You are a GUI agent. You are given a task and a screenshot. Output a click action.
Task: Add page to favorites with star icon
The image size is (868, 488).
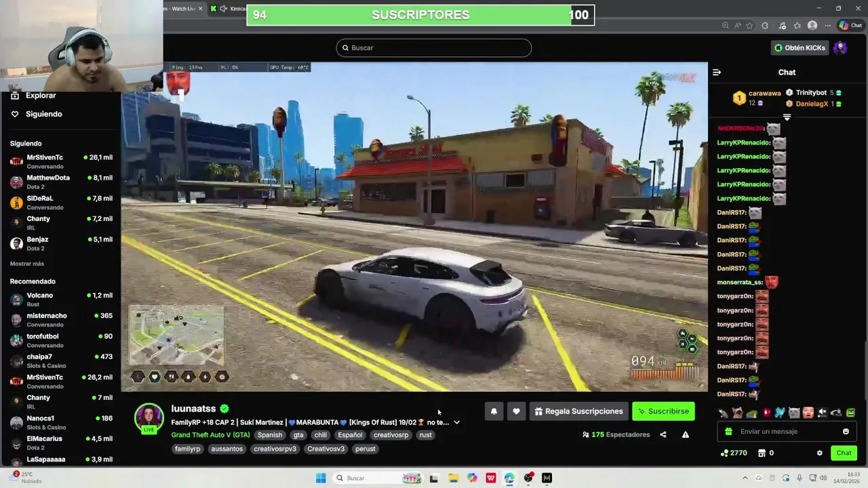[x=749, y=26]
